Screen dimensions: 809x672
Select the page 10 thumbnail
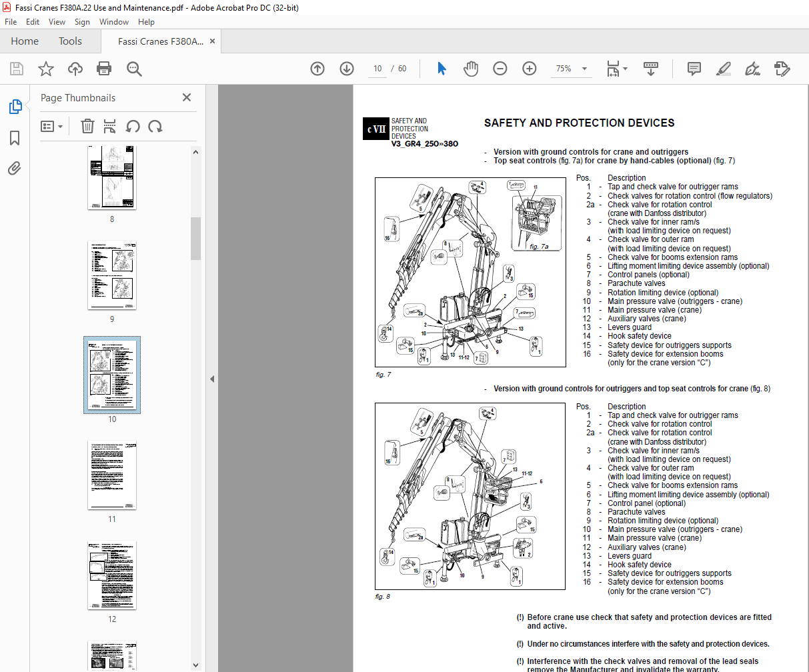(112, 375)
